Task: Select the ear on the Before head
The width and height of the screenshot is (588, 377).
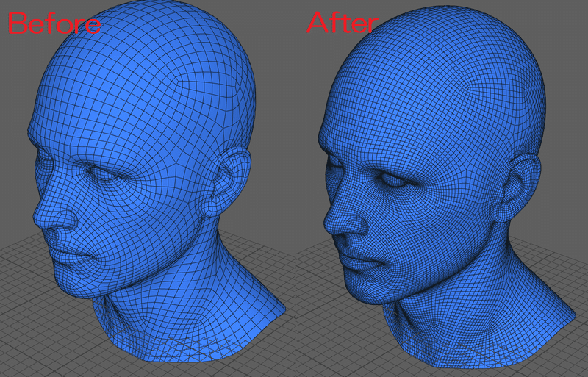Action: click(229, 181)
